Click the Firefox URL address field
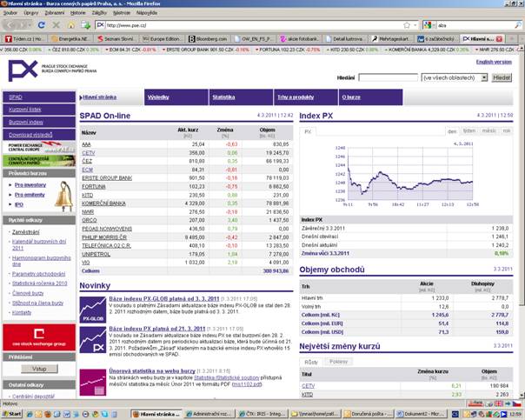 pyautogui.click(x=255, y=25)
